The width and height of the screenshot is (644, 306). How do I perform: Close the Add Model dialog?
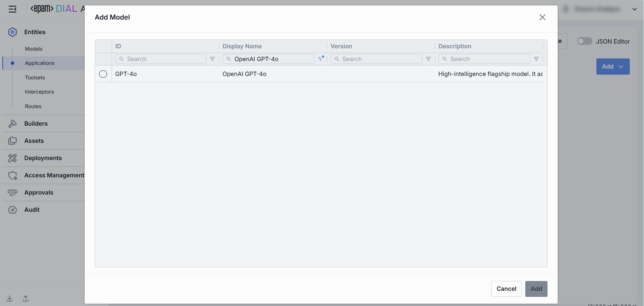click(x=542, y=17)
